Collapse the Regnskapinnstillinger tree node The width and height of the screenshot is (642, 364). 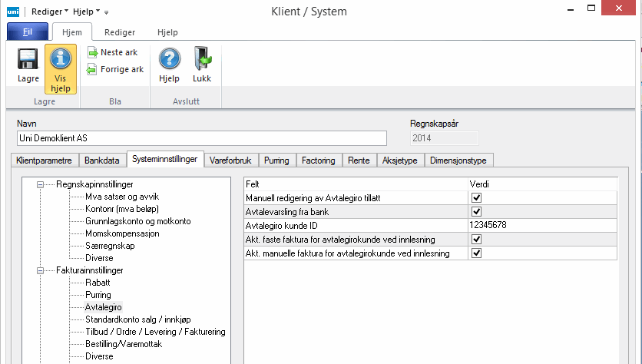pos(39,184)
